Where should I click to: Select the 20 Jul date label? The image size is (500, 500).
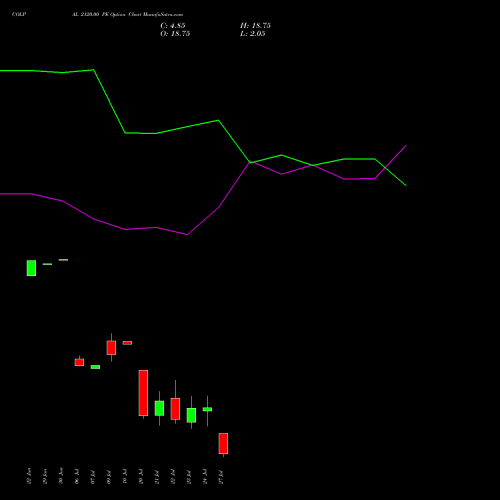point(141,476)
